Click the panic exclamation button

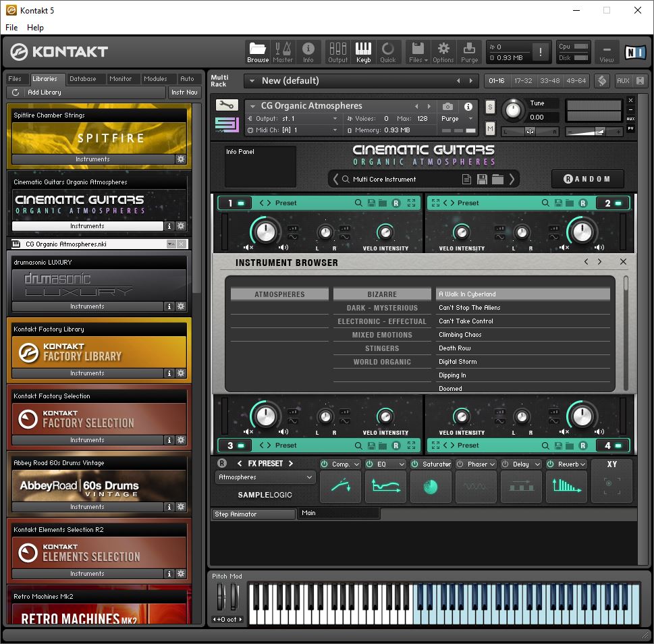[541, 52]
